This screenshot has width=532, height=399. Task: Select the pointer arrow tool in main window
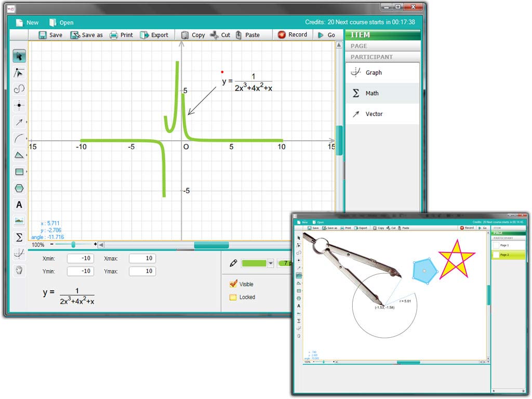coord(19,56)
